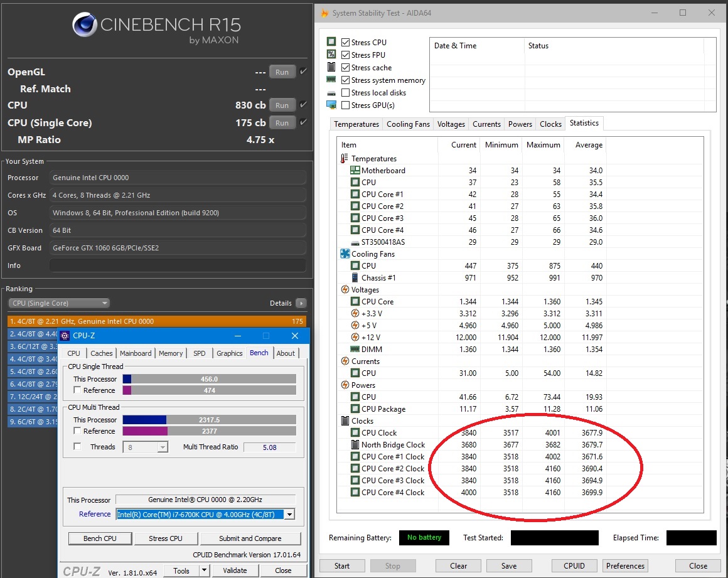
Task: Click the Stress FPU percent icon
Action: point(331,55)
